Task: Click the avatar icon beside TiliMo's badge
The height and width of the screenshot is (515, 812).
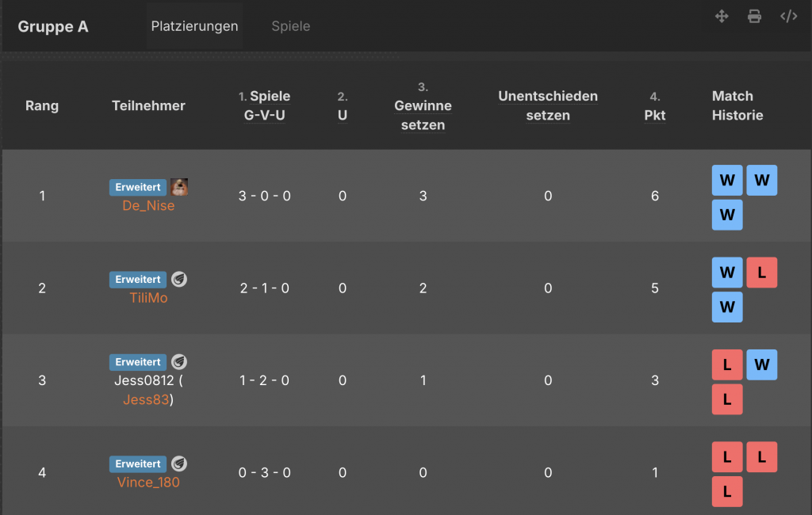Action: tap(179, 279)
